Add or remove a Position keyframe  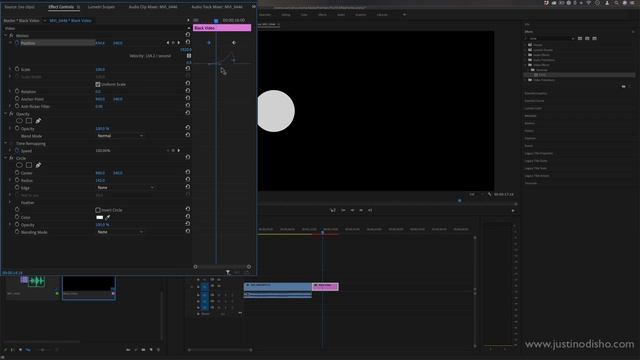pos(173,43)
